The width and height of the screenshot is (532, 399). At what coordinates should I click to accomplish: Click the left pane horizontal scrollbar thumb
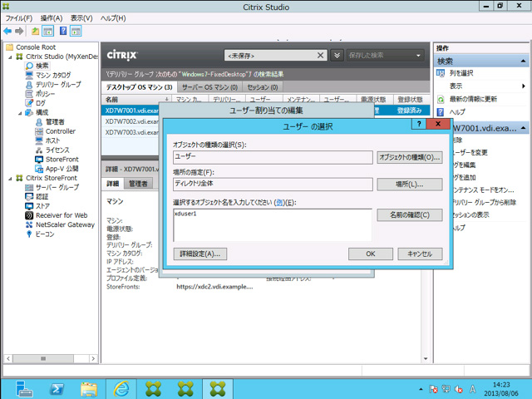(43, 358)
